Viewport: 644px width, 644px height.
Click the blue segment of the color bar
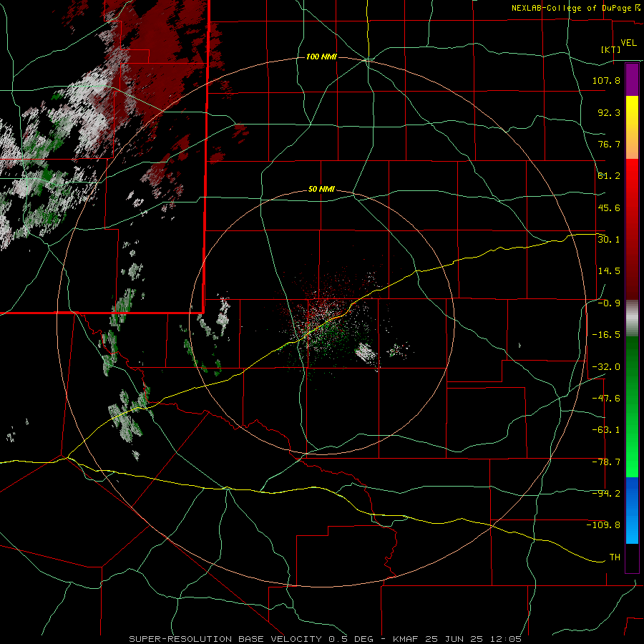(632, 510)
